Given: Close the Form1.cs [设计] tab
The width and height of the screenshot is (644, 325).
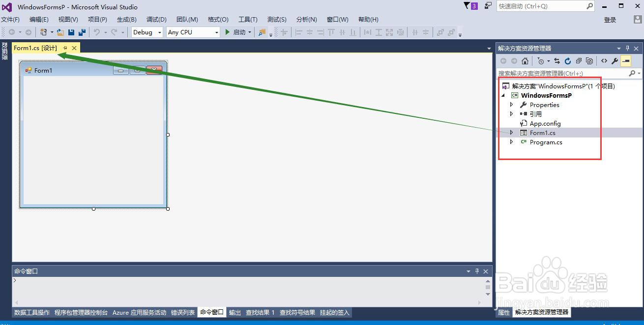Looking at the screenshot, I should (74, 48).
